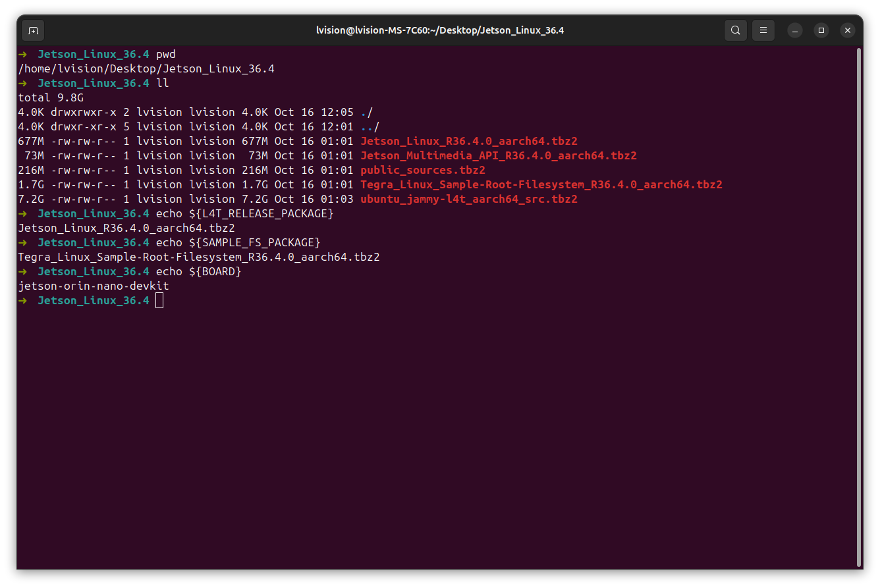Click white Tegra_Linux_Sample-Root-Filesystem echo output line

point(199,257)
